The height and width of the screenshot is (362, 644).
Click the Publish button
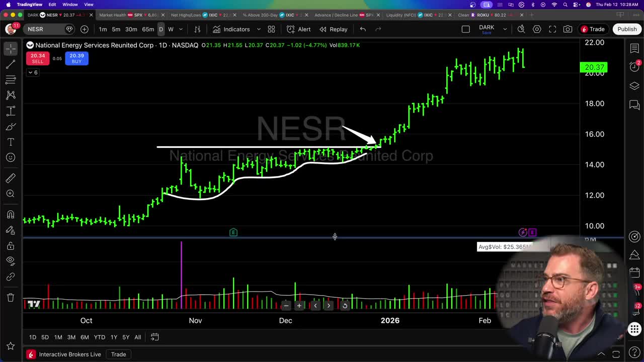(x=627, y=29)
